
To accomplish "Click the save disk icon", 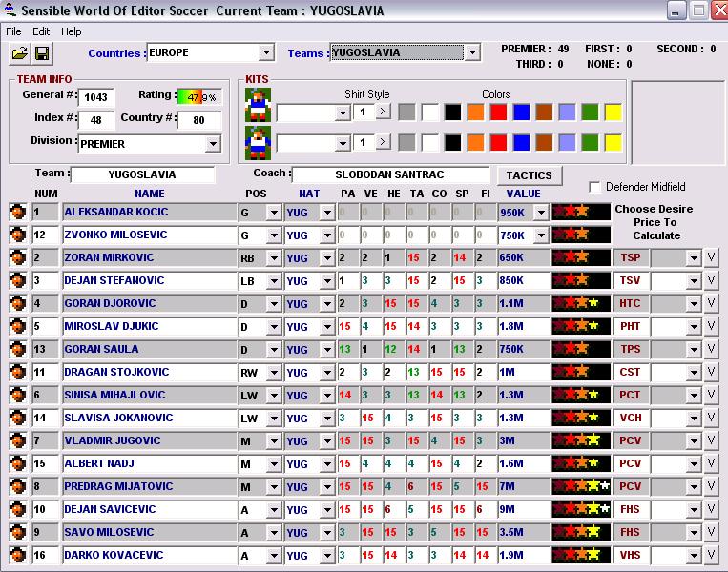I will [42, 52].
